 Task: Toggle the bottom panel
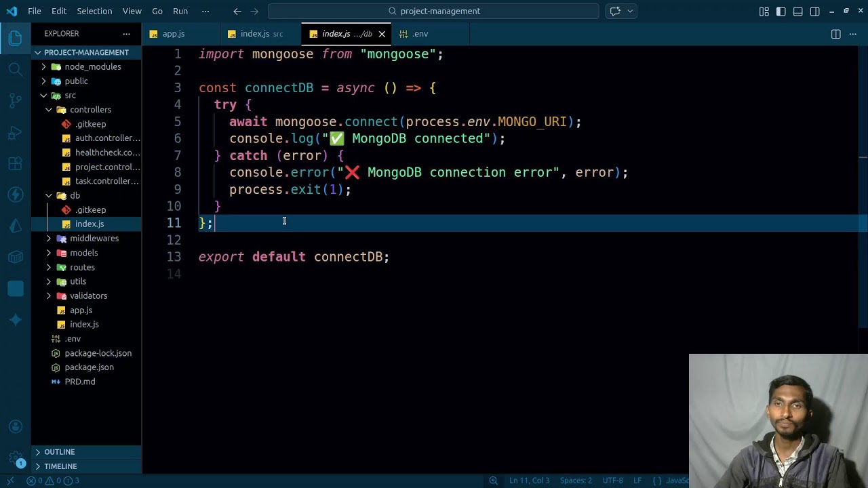[798, 11]
